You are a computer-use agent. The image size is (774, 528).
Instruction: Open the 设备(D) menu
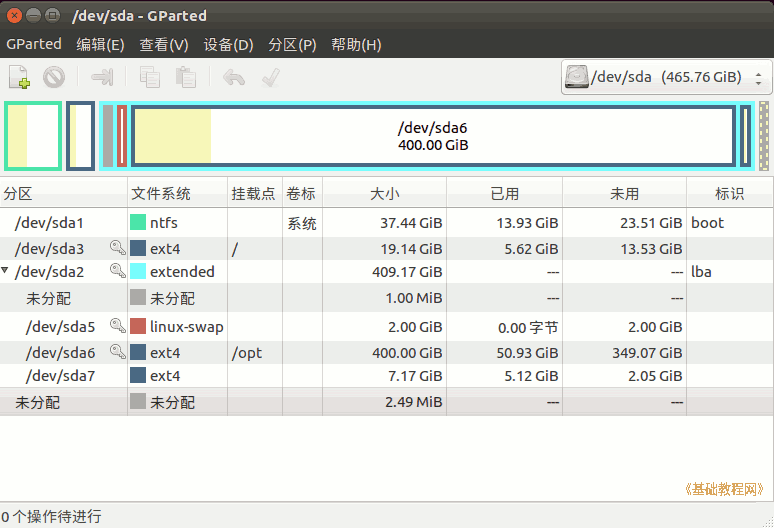[229, 45]
